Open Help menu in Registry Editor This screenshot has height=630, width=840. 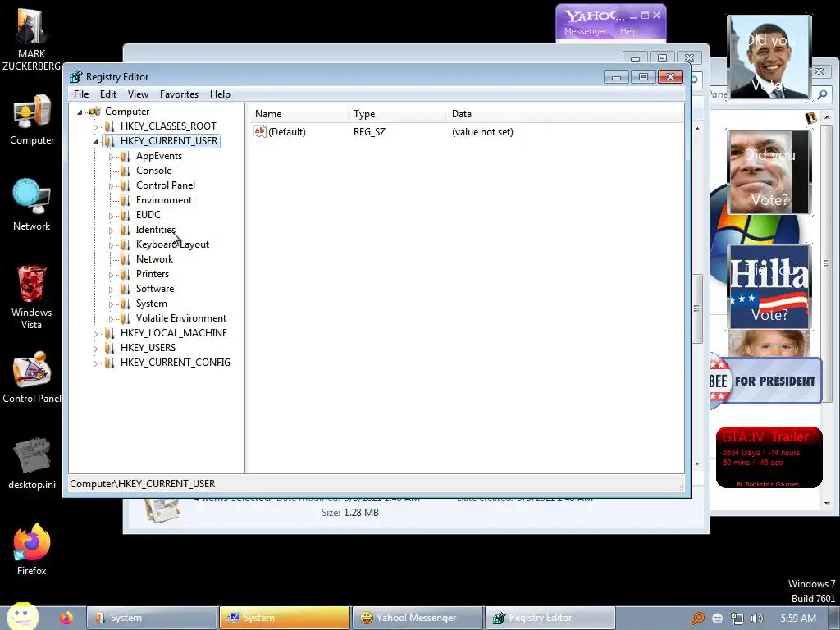220,94
